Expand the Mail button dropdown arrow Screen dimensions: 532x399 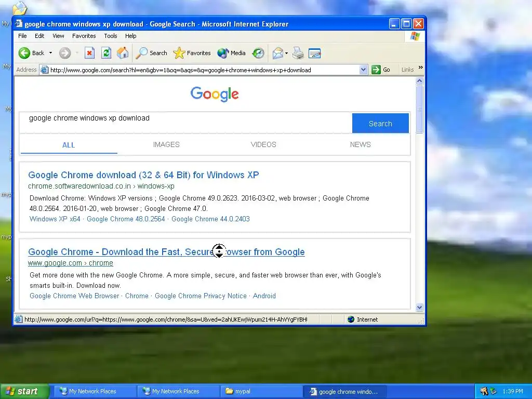286,53
